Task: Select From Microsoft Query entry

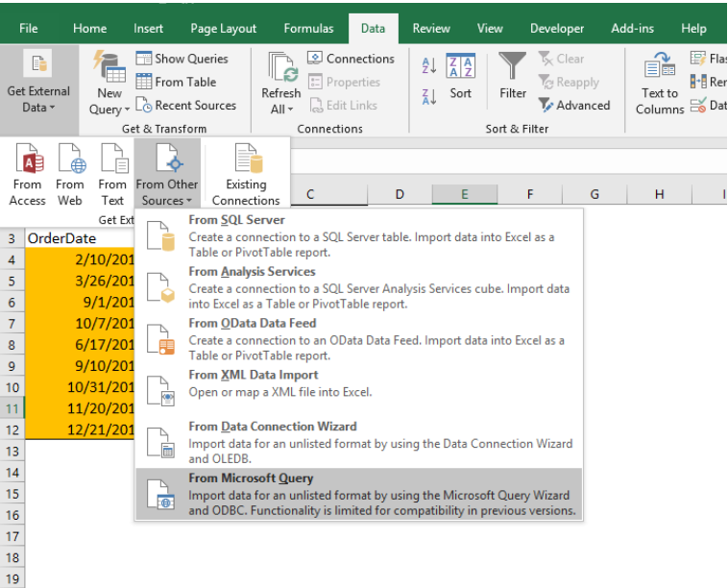Action: coord(359,494)
